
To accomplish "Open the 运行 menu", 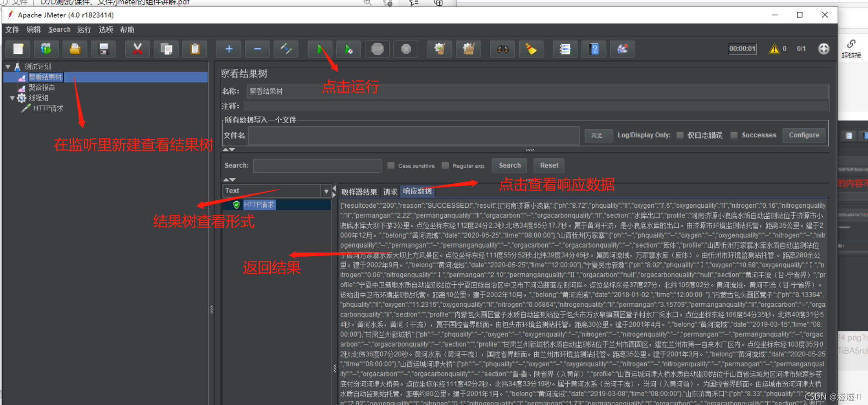I will click(x=84, y=29).
